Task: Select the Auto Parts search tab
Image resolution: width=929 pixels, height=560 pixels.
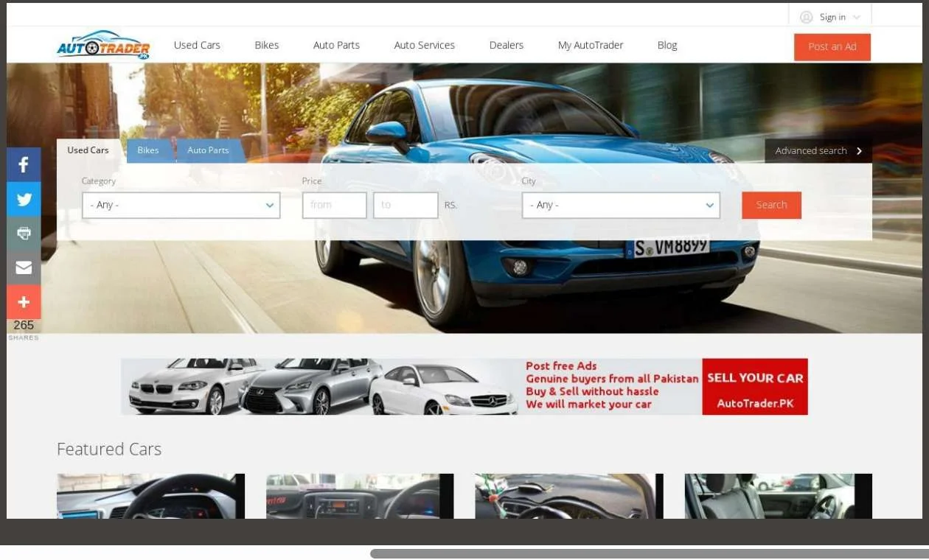Action: pos(208,150)
